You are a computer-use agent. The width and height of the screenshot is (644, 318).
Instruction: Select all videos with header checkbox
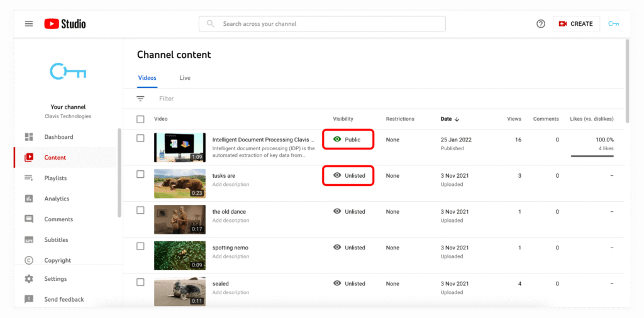click(x=140, y=119)
